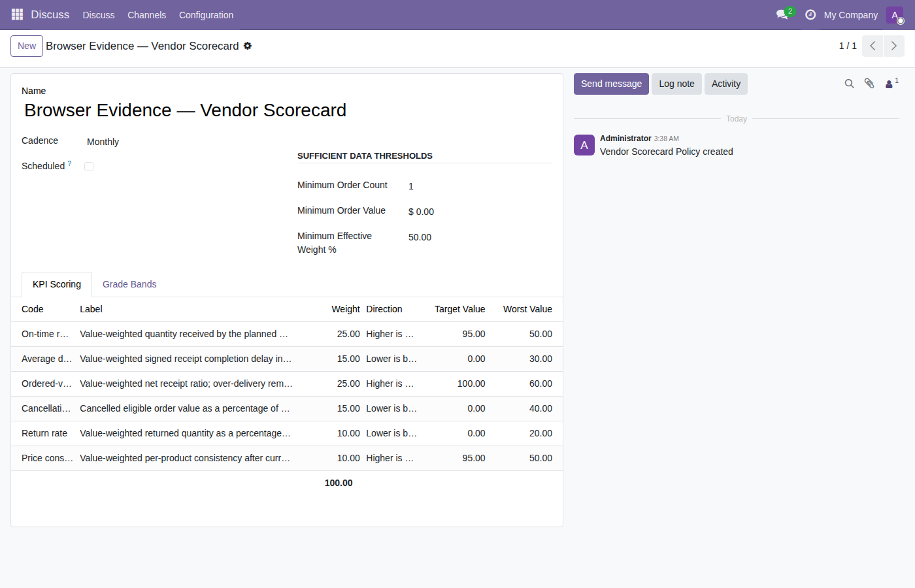The image size is (915, 588).
Task: Click Discuss app title
Action: click(x=50, y=14)
